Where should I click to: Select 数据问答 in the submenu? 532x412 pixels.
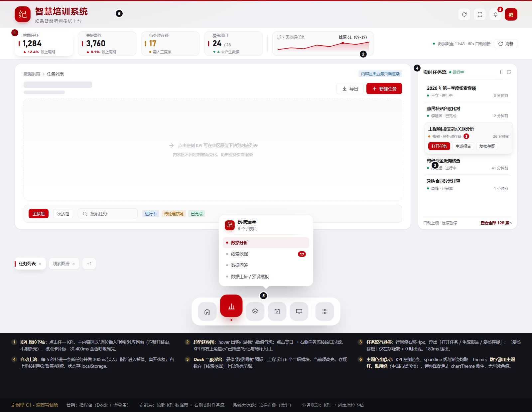pyautogui.click(x=266, y=265)
